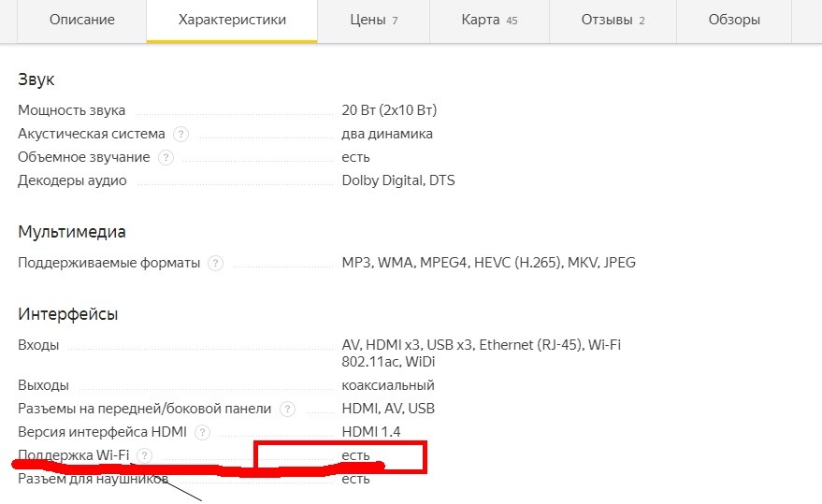
Task: Click the Мощность звука value 20 Вт
Action: click(389, 110)
